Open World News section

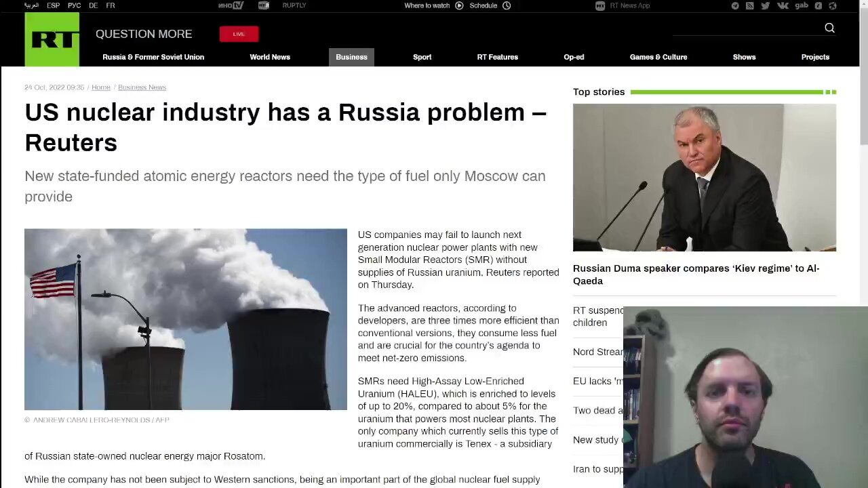click(270, 57)
